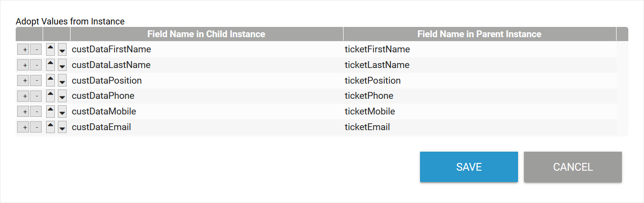Edit the ticketLastName parent field
This screenshot has height=203, width=644.
click(x=377, y=65)
